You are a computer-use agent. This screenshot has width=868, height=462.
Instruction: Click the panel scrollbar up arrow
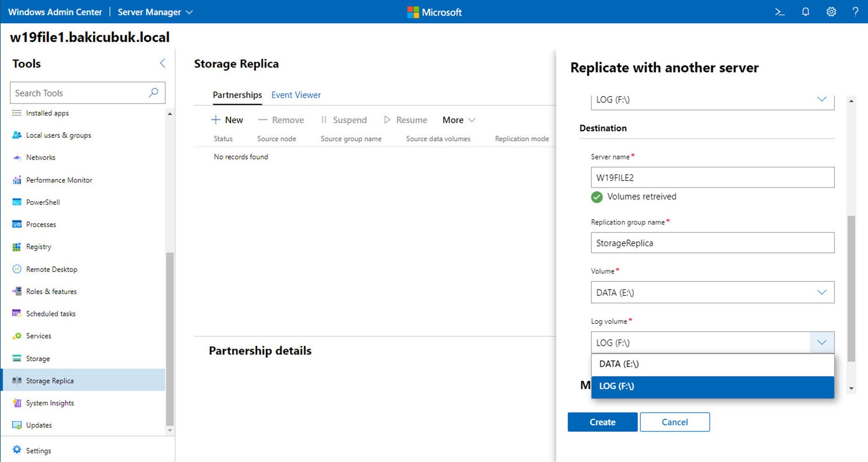[851, 101]
